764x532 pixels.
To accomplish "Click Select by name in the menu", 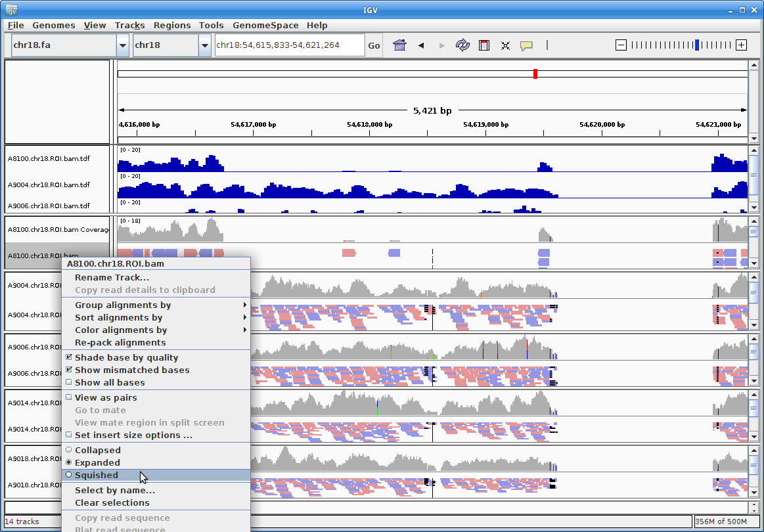I will tap(114, 490).
